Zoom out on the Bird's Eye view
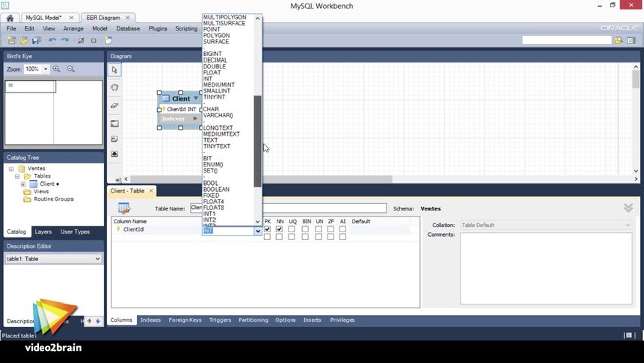This screenshot has height=363, width=644. pos(70,69)
